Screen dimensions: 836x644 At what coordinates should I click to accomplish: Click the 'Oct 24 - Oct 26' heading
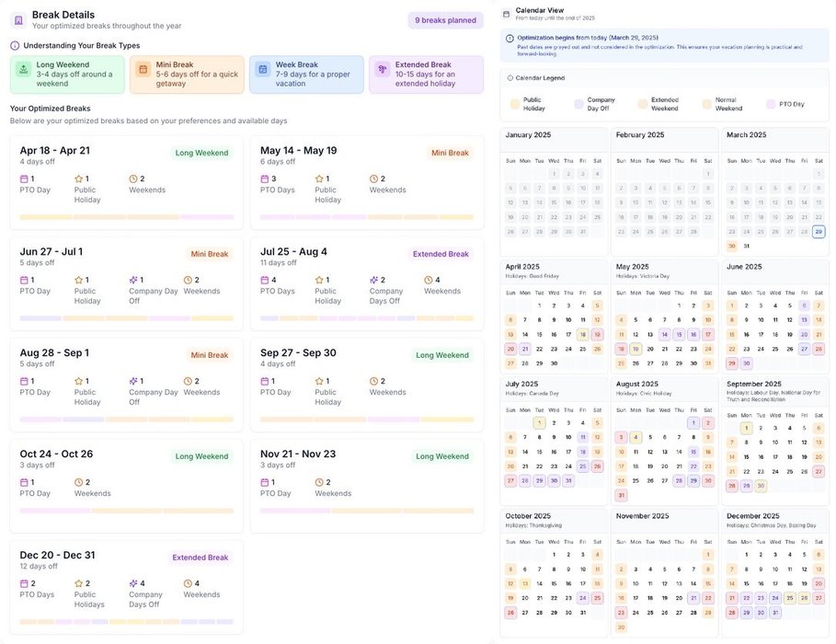coord(56,454)
